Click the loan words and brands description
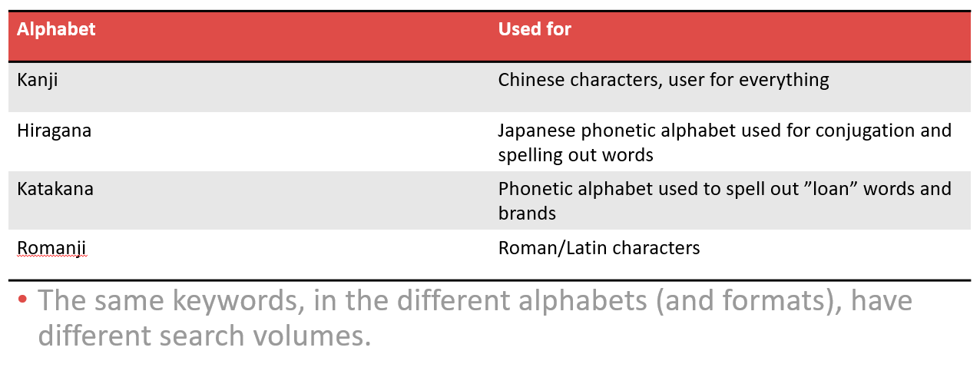This screenshot has height=374, width=980. (725, 200)
